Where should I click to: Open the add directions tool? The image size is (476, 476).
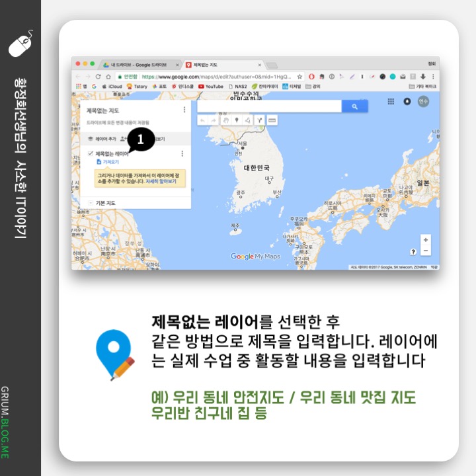259,120
